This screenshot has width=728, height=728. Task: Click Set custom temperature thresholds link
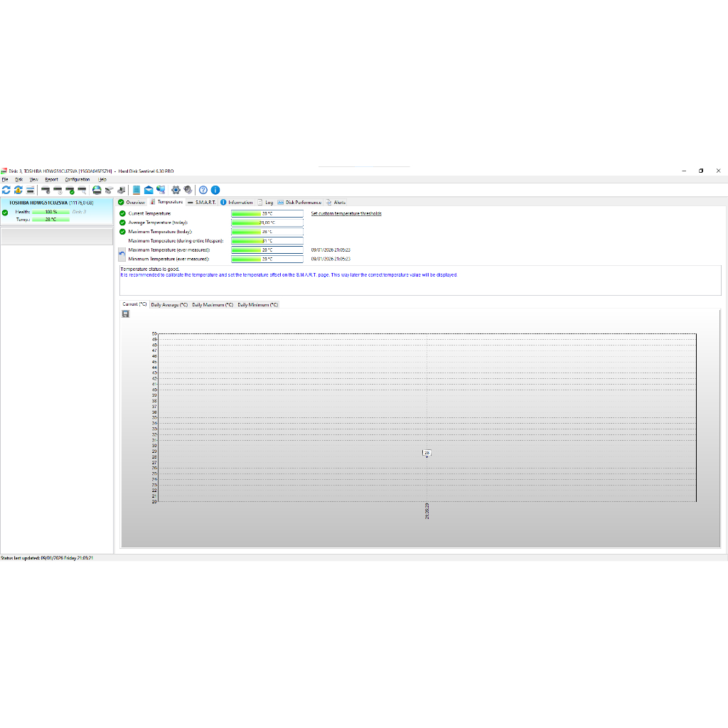[346, 213]
